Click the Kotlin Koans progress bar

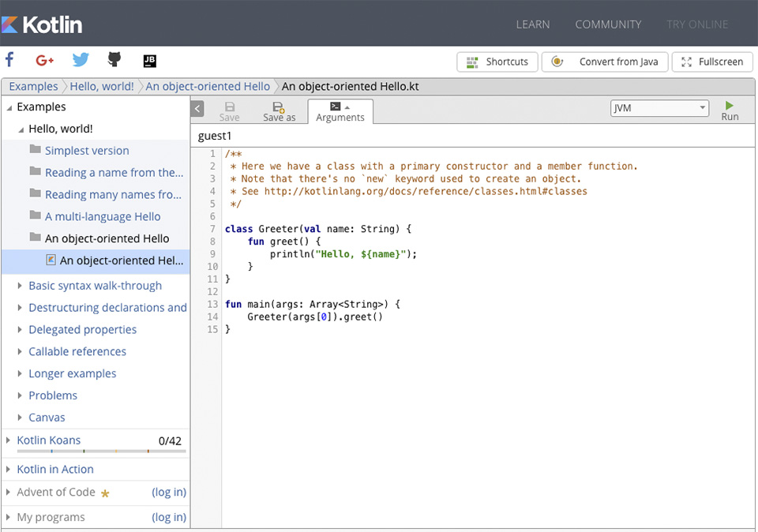click(102, 451)
